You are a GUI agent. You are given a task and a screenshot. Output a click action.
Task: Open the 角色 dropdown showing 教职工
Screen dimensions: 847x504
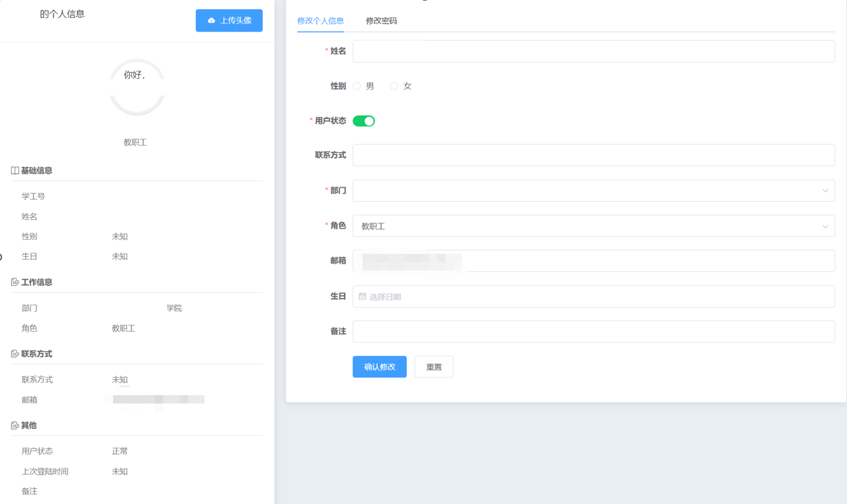[594, 225]
